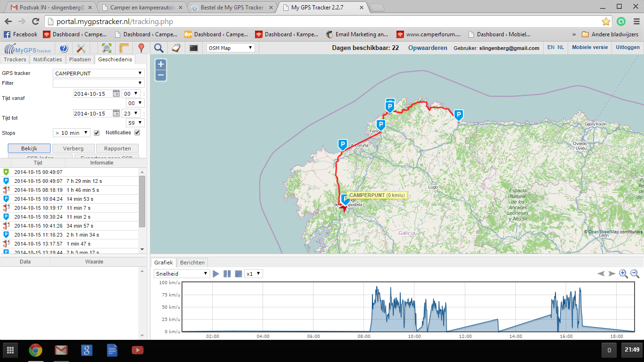The height and width of the screenshot is (362, 644).
Task: Open the clipboard notes icon
Action: coord(176,48)
